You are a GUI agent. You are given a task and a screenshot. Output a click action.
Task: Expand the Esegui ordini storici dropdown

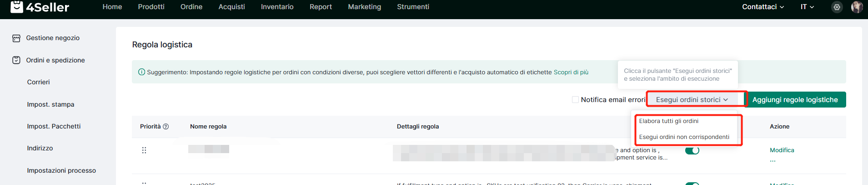[692, 100]
